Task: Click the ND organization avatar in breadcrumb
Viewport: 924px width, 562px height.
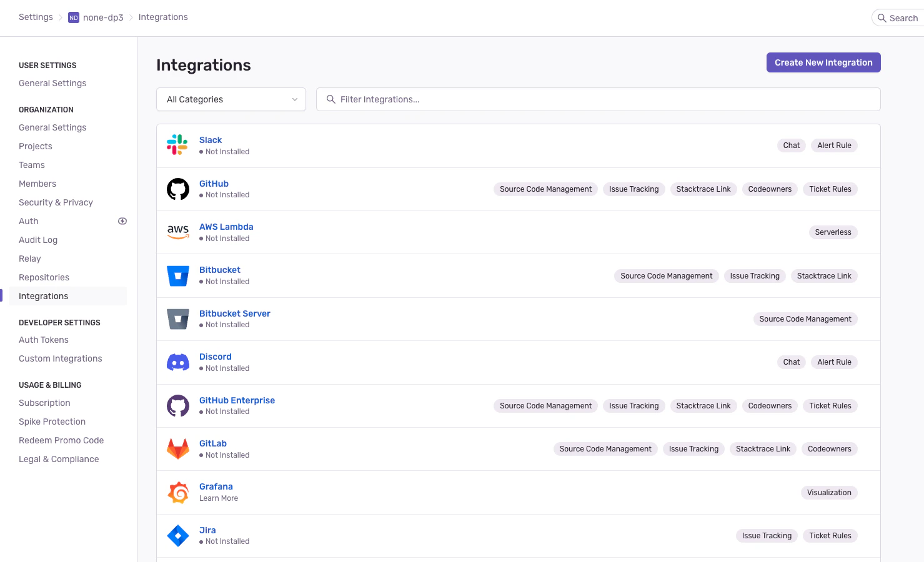Action: pyautogui.click(x=74, y=17)
